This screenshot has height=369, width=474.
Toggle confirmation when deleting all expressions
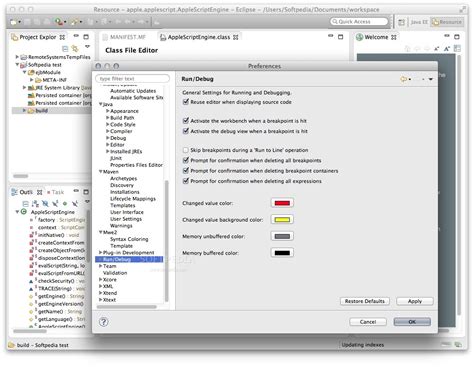pyautogui.click(x=186, y=181)
